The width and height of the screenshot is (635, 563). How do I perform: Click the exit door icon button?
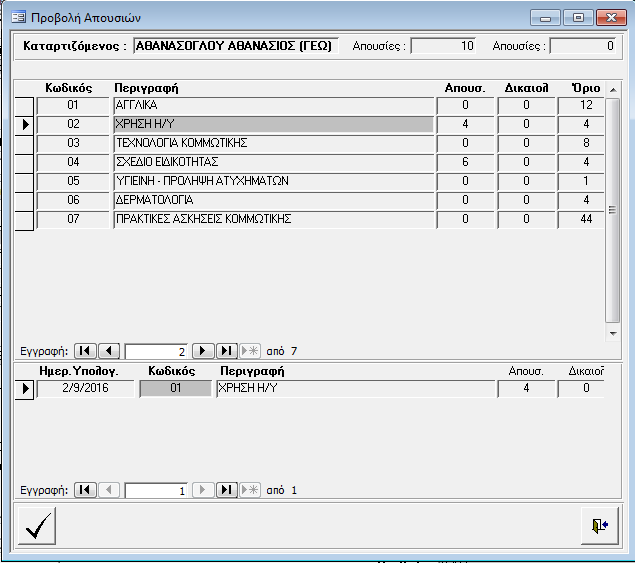(x=599, y=526)
